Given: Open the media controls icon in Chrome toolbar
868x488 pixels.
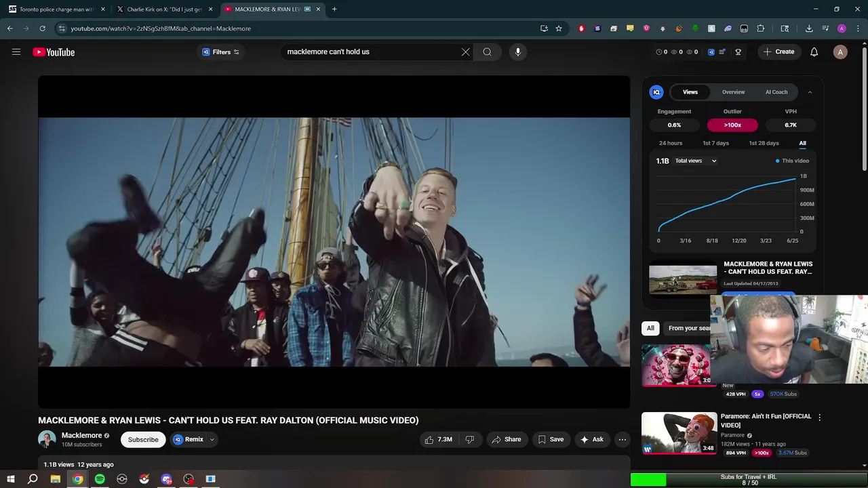Looking at the screenshot, I should 825,28.
